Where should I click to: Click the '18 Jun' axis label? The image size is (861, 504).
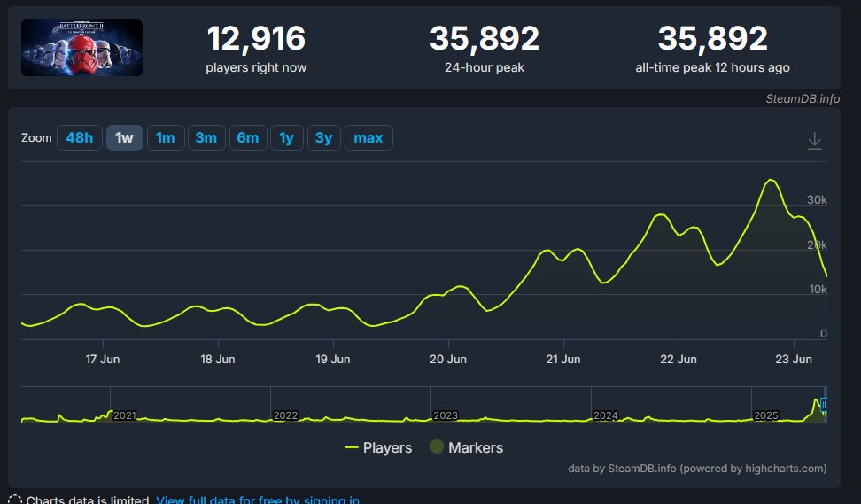tap(217, 359)
